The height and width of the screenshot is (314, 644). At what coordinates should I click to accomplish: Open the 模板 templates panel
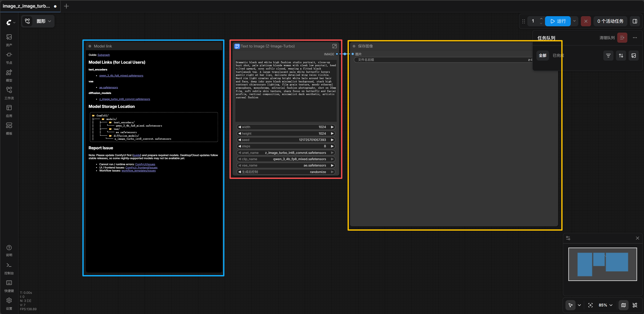pyautogui.click(x=9, y=129)
